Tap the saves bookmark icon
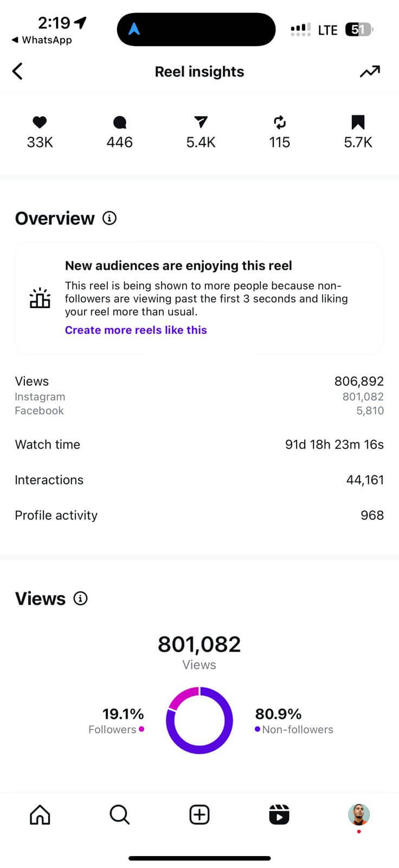 358,122
